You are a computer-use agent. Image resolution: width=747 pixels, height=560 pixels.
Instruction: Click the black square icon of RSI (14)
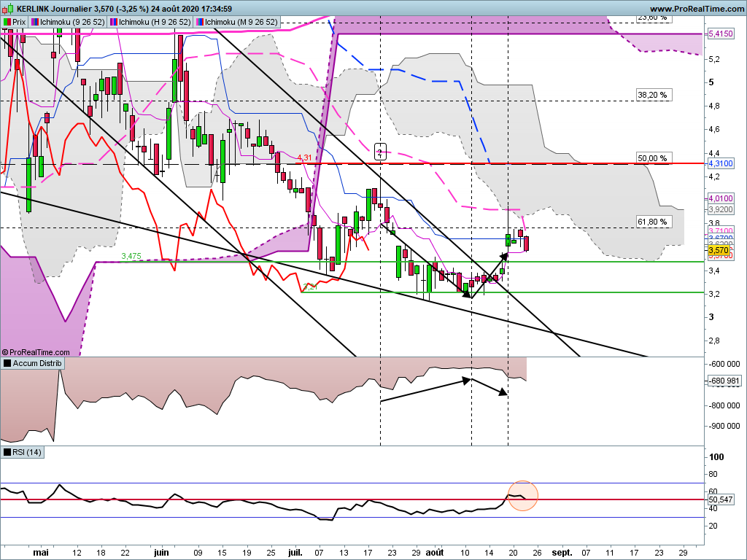tap(7, 452)
